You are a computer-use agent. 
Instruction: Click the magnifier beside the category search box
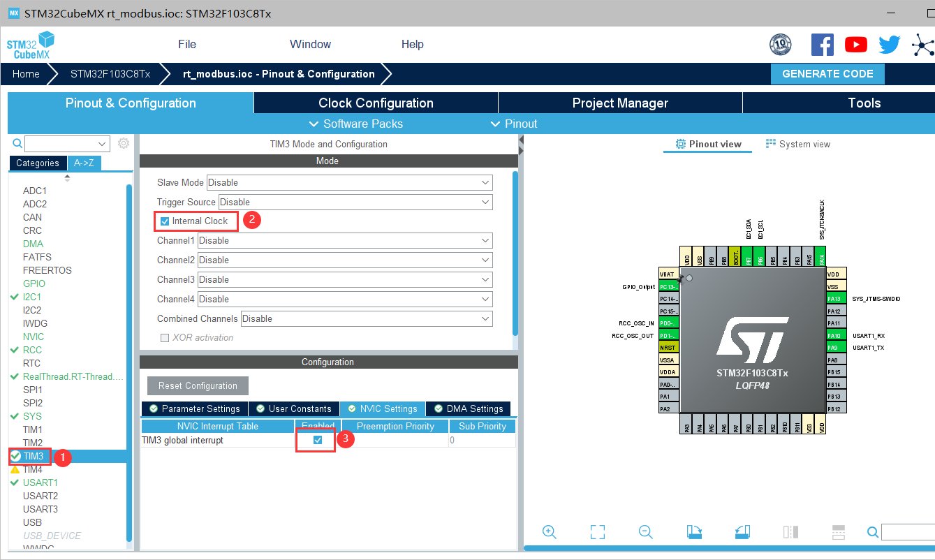tap(17, 143)
